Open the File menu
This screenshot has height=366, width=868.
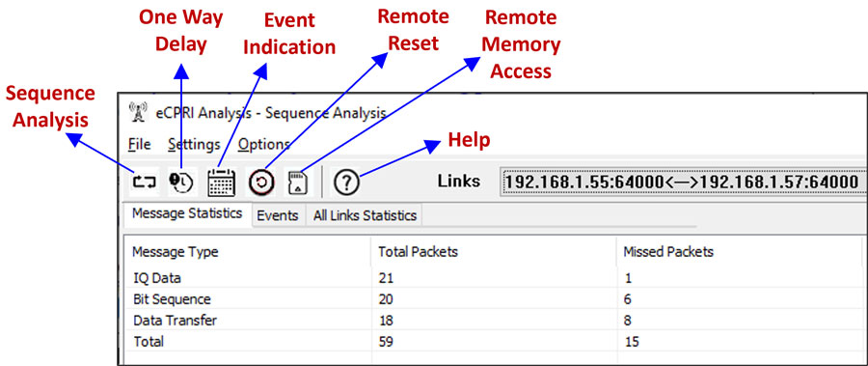tap(140, 145)
